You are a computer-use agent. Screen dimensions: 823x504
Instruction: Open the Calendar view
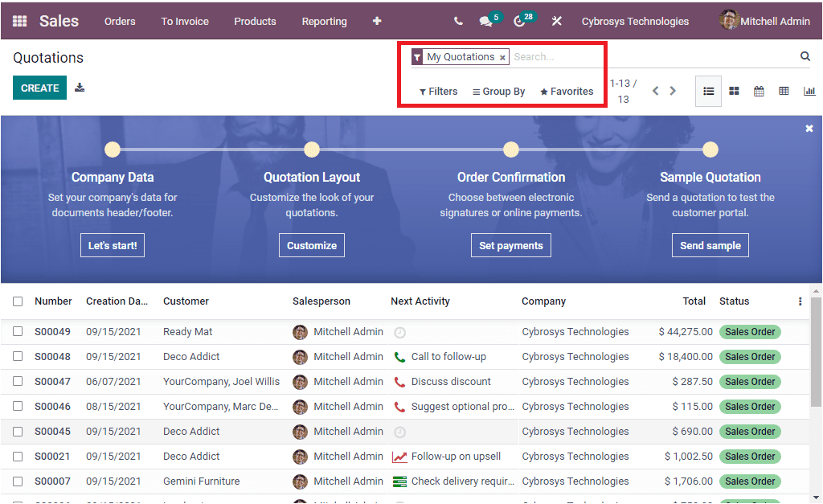click(x=759, y=91)
